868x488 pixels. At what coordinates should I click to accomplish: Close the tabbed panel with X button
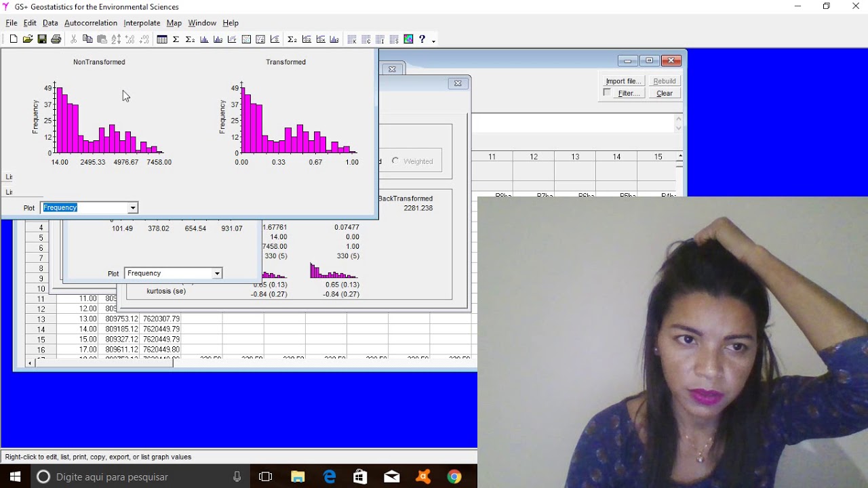tap(392, 69)
